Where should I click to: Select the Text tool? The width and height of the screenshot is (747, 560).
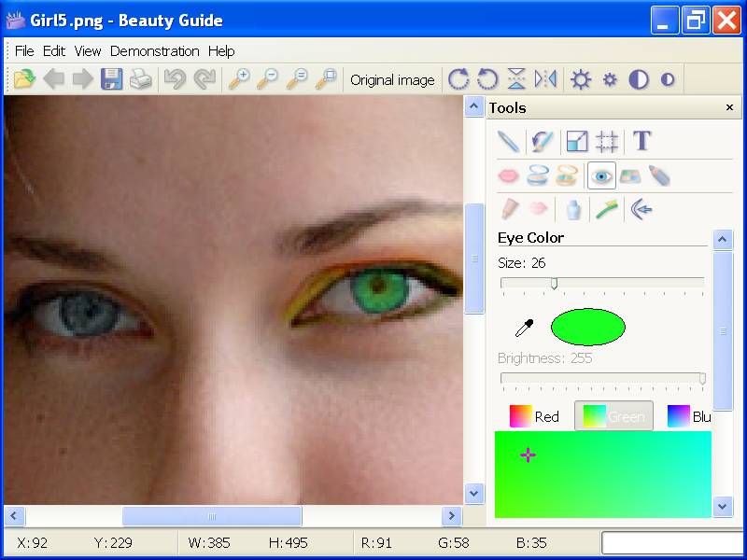pyautogui.click(x=641, y=141)
